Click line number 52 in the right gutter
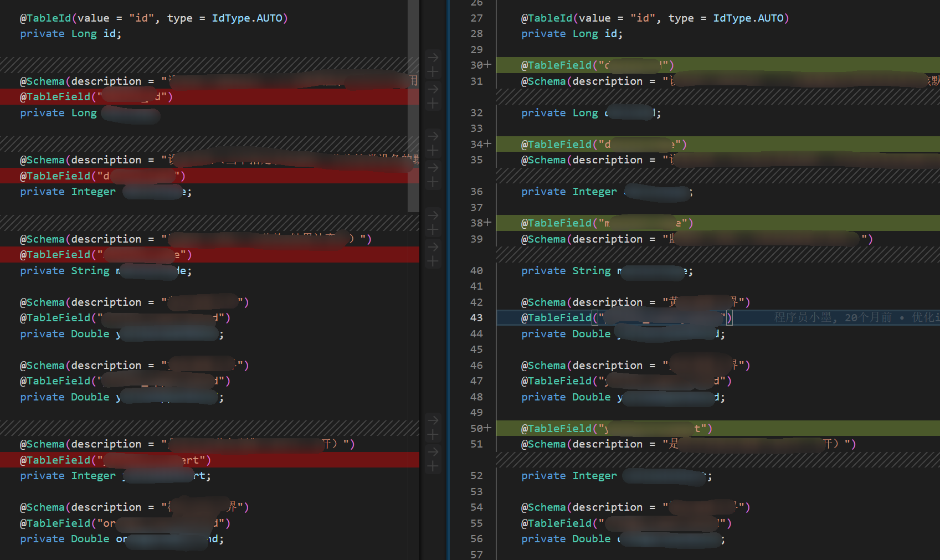Viewport: 940px width, 560px height. tap(476, 476)
